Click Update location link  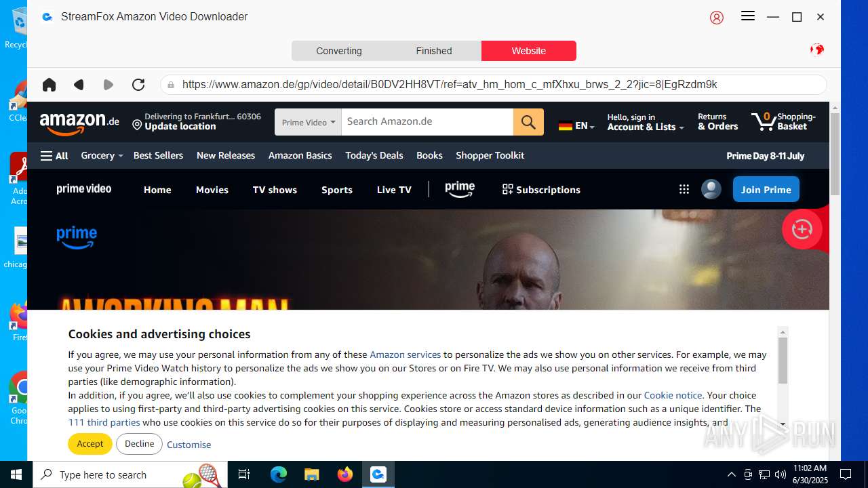point(180,127)
